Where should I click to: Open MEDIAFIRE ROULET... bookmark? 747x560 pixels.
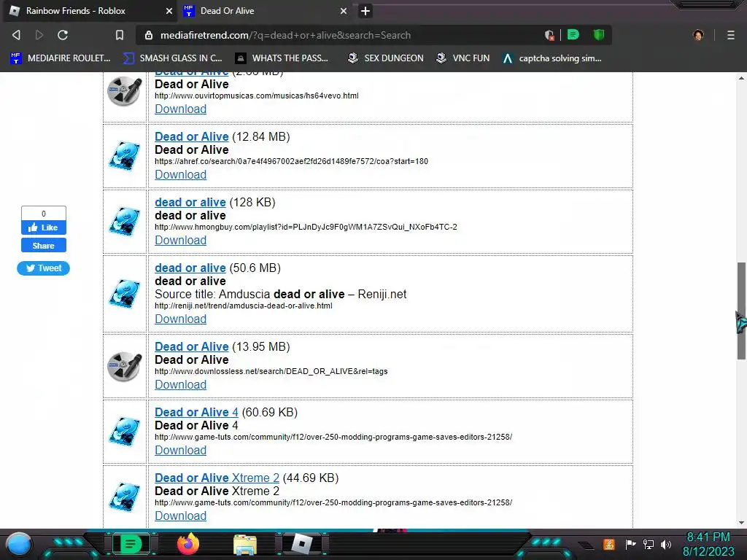61,58
